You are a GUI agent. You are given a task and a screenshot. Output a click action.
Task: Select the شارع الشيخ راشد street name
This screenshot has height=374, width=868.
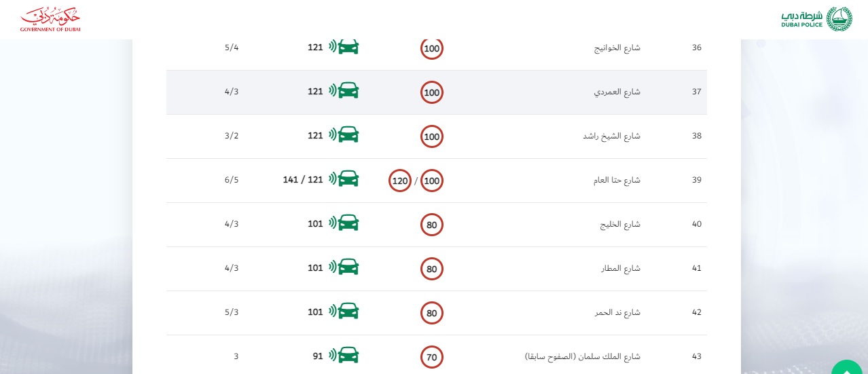coord(611,136)
